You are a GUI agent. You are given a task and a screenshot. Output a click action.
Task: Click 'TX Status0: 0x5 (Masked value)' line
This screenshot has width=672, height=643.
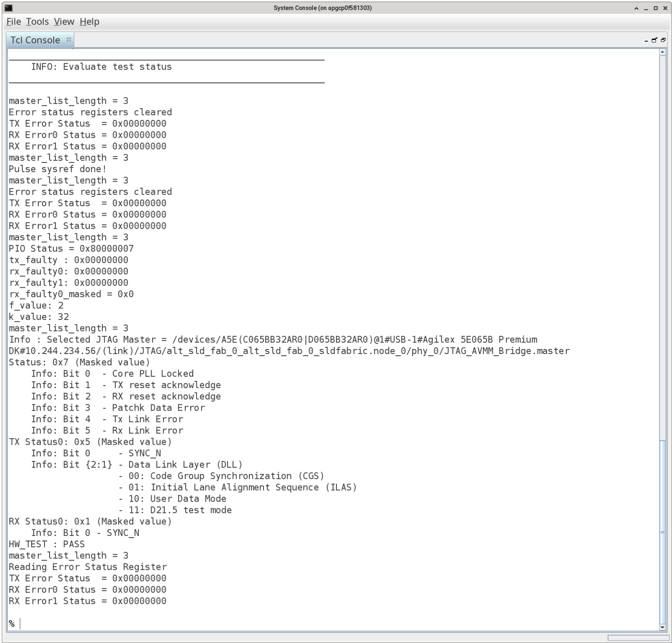click(90, 442)
